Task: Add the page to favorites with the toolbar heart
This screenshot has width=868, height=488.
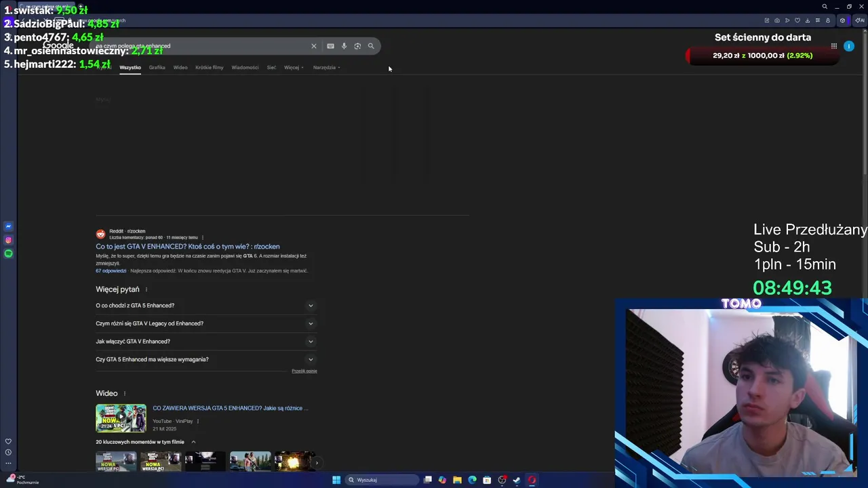Action: pyautogui.click(x=797, y=20)
